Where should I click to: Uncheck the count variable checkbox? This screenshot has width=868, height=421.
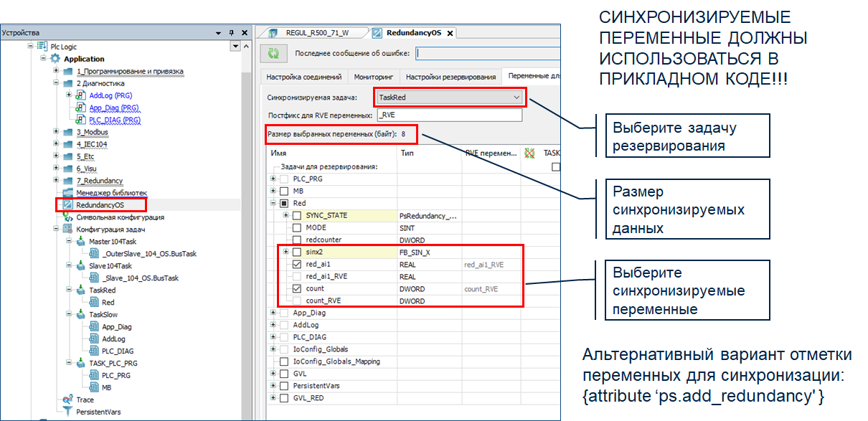click(x=297, y=288)
